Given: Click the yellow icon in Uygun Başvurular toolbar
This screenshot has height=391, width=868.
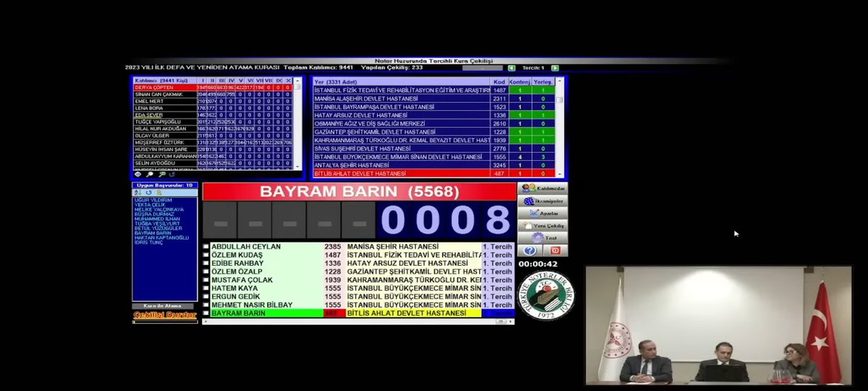Looking at the screenshot, I should [159, 193].
